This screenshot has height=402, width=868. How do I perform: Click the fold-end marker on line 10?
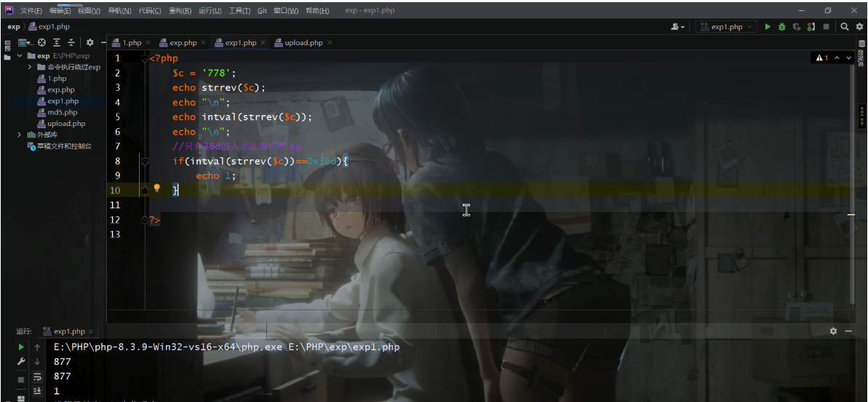145,191
